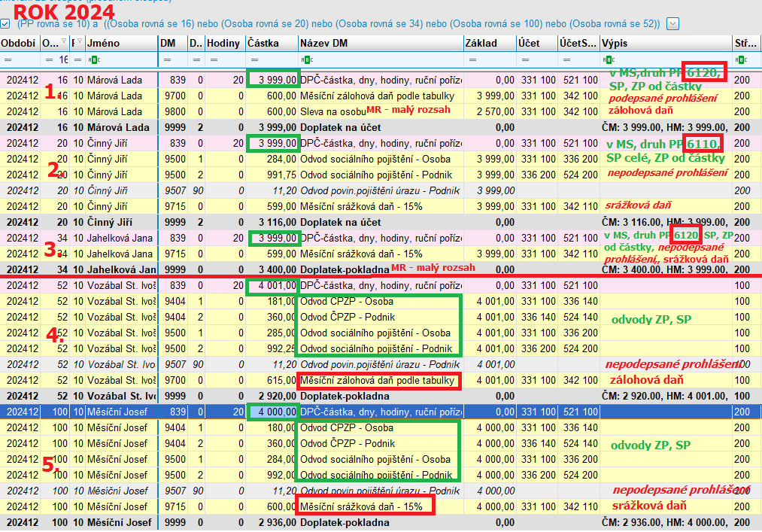Select the 181,00 Odvod CPZP - Osoba amount
Image resolution: width=762 pixels, height=532 pixels.
point(272,301)
